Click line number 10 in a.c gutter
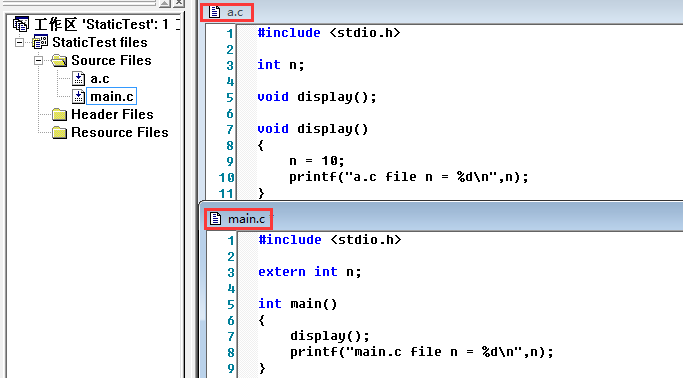683x378 pixels. tap(227, 178)
